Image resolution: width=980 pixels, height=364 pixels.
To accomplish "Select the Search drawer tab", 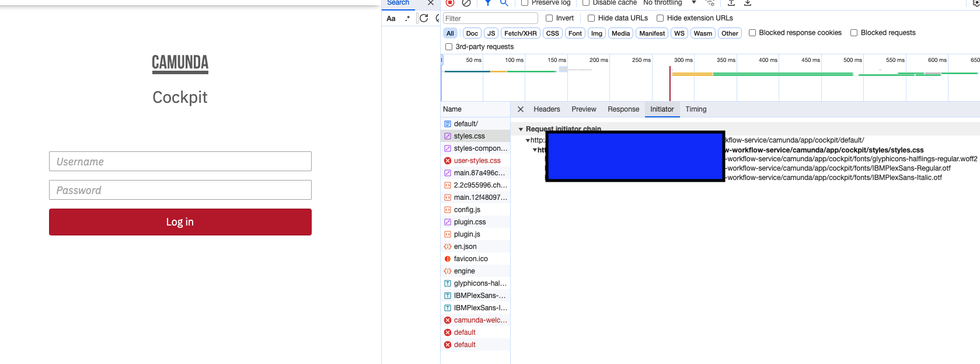I will pyautogui.click(x=398, y=3).
